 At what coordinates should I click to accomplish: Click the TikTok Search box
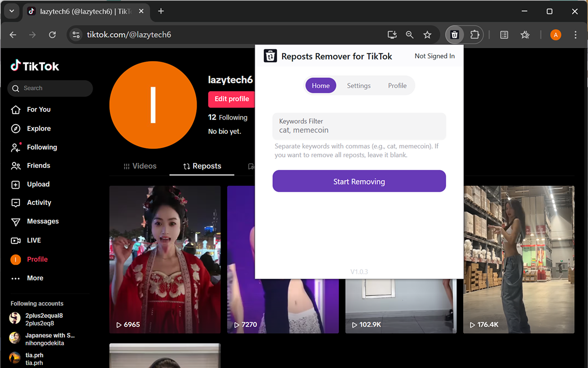[51, 88]
